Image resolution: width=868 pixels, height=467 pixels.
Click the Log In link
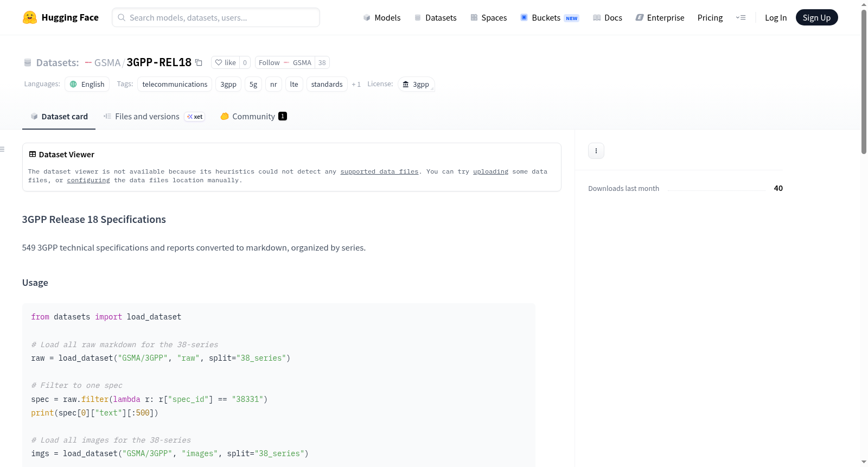(776, 17)
